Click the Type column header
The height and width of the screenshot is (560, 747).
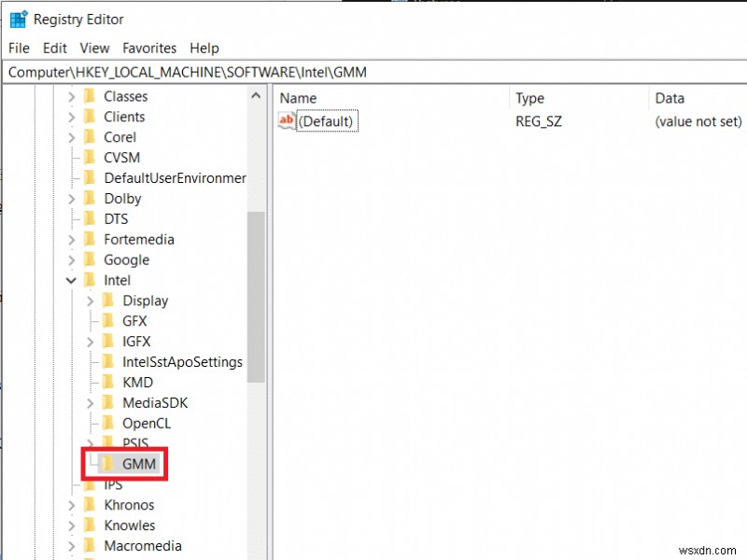point(529,98)
